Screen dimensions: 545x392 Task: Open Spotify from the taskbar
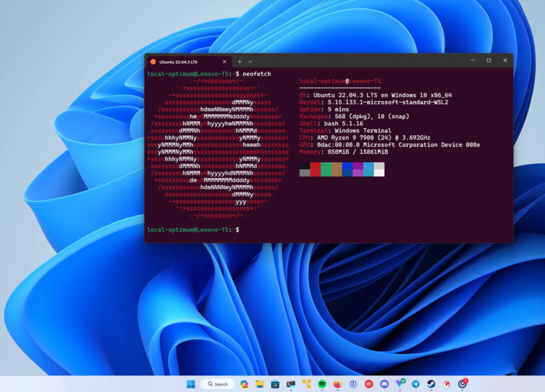pos(322,384)
